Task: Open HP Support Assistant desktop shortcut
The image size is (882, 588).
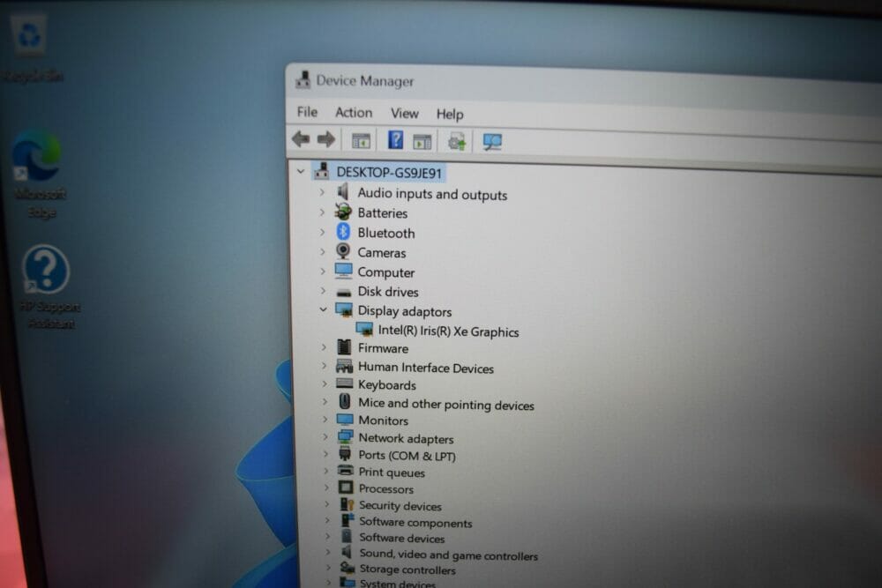Action: pyautogui.click(x=49, y=287)
